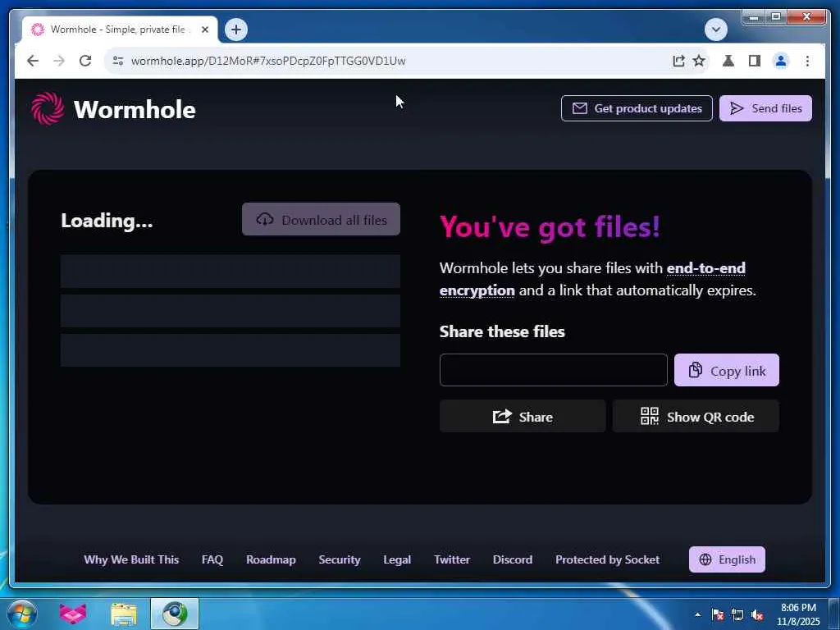Open the English language selector
This screenshot has width=840, height=630.
(727, 559)
